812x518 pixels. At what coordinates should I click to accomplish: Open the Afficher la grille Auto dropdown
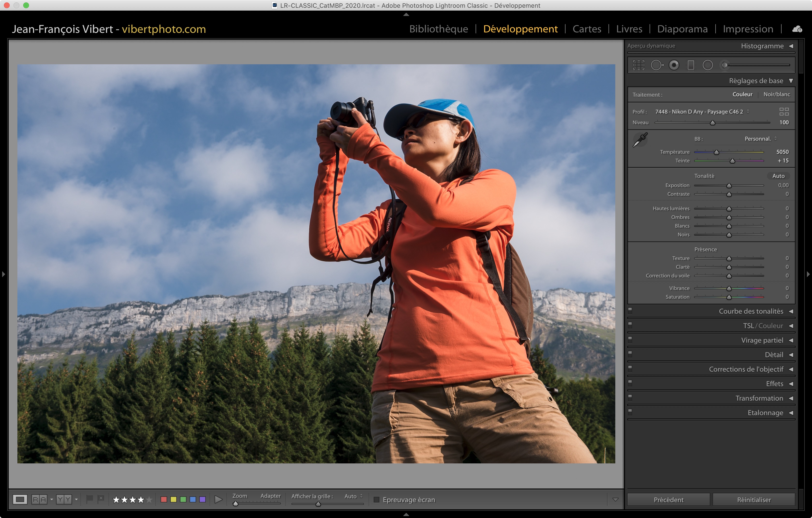pos(353,496)
